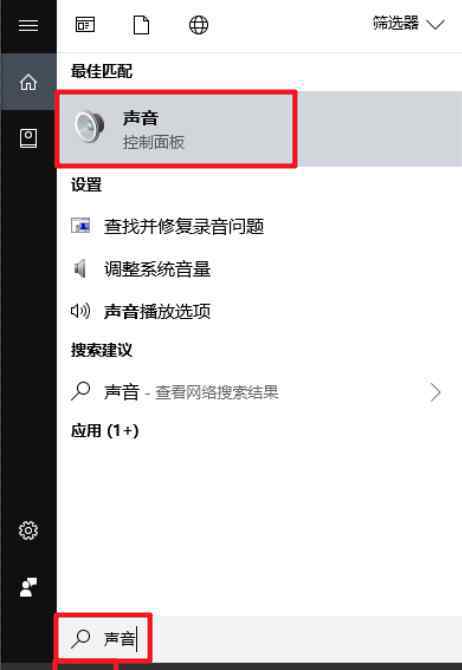Image resolution: width=462 pixels, height=670 pixels.
Task: Click the 声音 speaker icon
Action: click(89, 126)
